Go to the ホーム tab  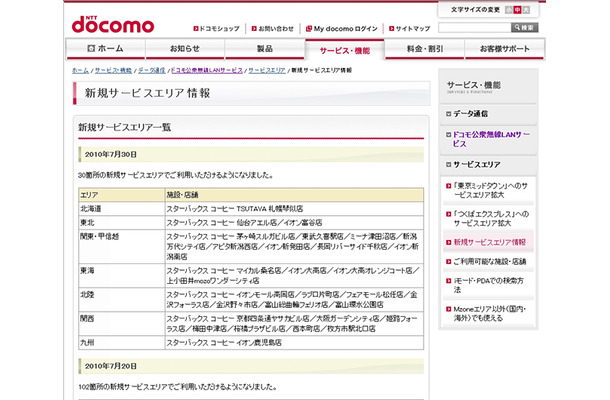tap(105, 49)
